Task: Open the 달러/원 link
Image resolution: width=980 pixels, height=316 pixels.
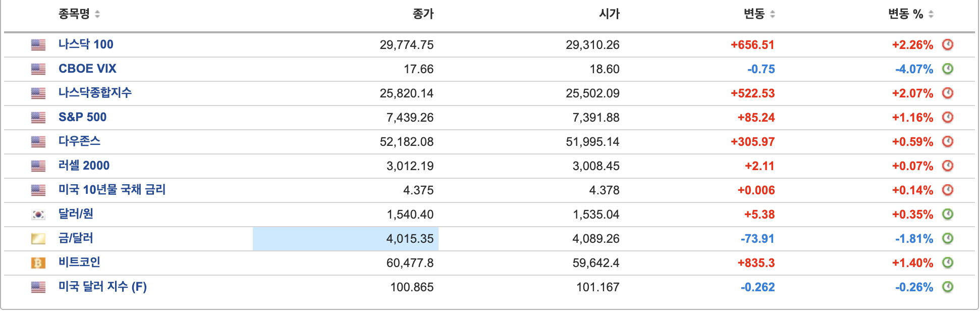Action: (x=76, y=214)
